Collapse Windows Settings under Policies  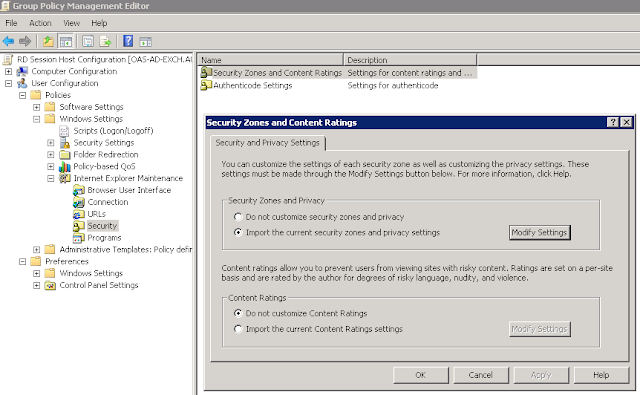[36, 119]
